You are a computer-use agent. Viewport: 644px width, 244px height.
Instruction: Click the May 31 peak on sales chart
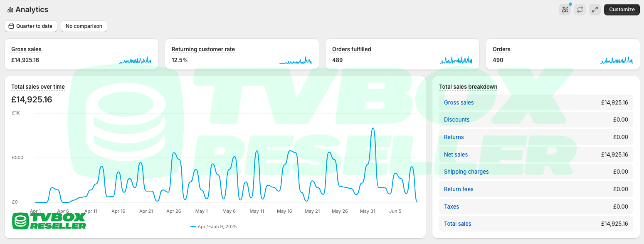[x=373, y=129]
